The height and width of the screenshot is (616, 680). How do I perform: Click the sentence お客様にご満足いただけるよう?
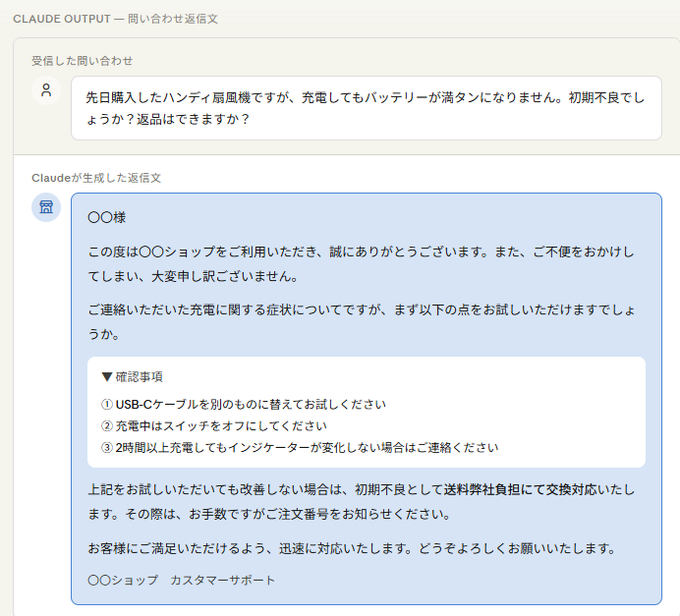[x=352, y=548]
